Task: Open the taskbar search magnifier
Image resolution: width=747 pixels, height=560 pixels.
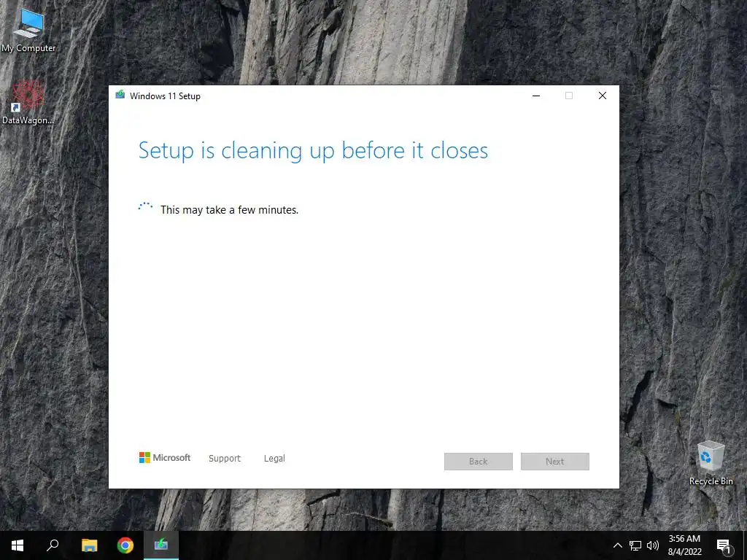Action: coord(53,545)
